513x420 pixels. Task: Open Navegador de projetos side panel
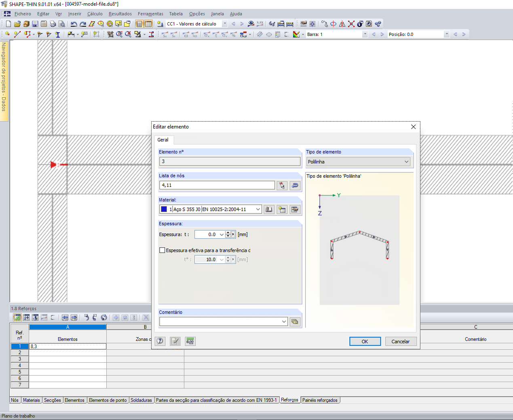4,80
